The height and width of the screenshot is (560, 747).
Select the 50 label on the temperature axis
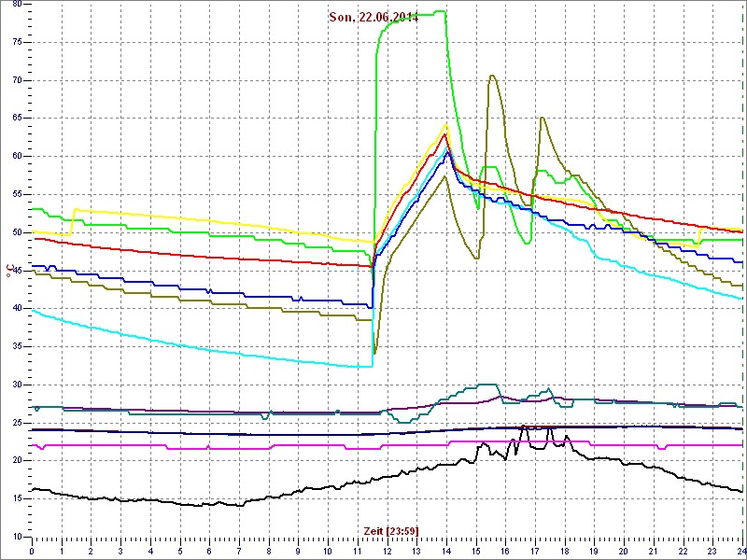pos(16,232)
